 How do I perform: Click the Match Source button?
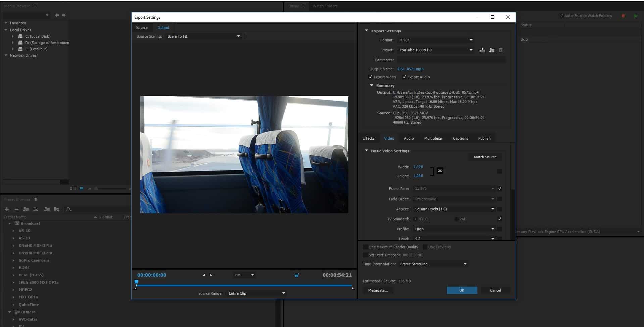pyautogui.click(x=485, y=157)
